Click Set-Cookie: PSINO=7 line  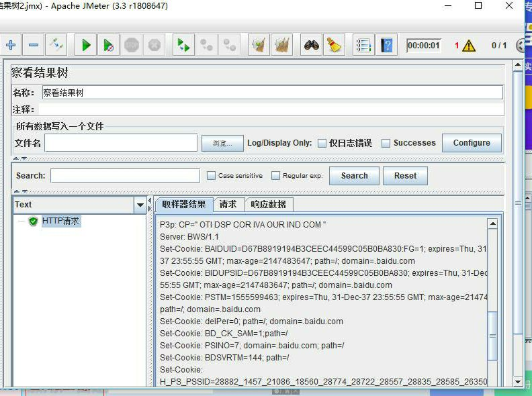[252, 346]
